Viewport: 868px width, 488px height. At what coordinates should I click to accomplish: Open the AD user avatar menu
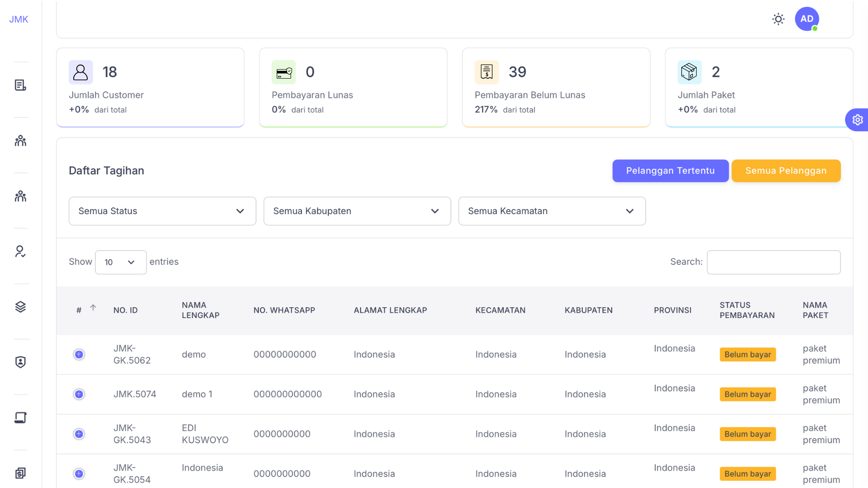point(807,19)
